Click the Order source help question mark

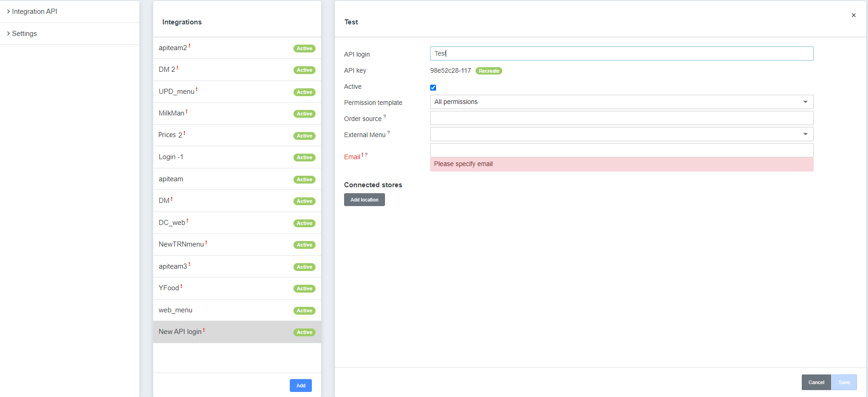tap(385, 117)
